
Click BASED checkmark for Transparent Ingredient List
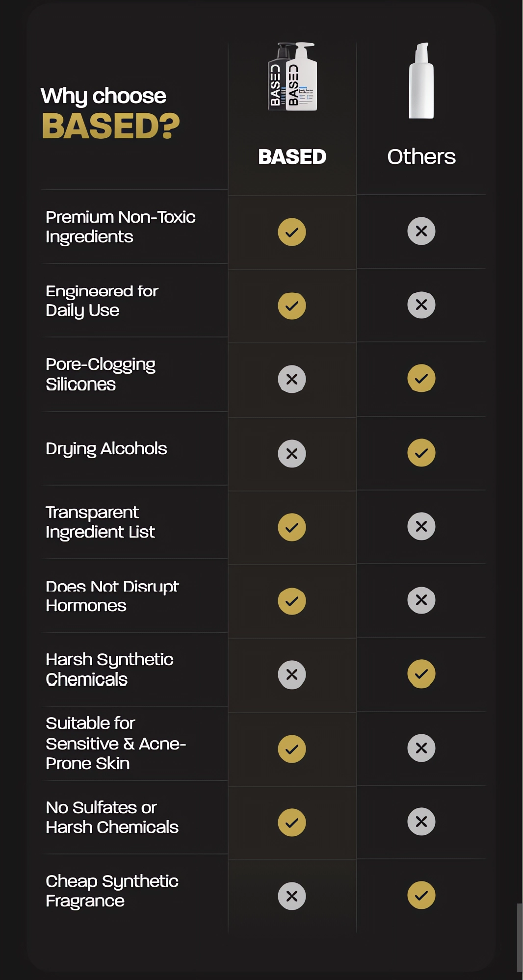point(292,527)
